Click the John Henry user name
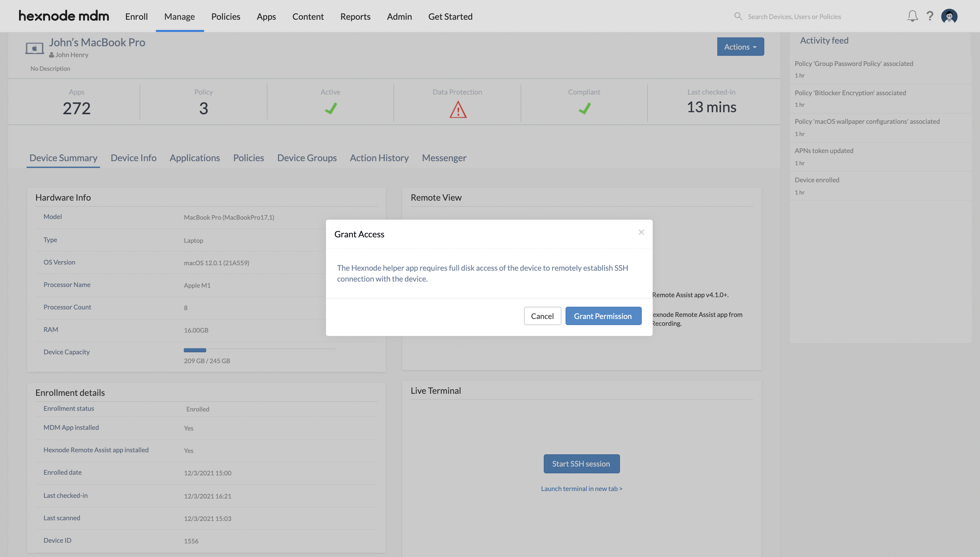 click(71, 55)
